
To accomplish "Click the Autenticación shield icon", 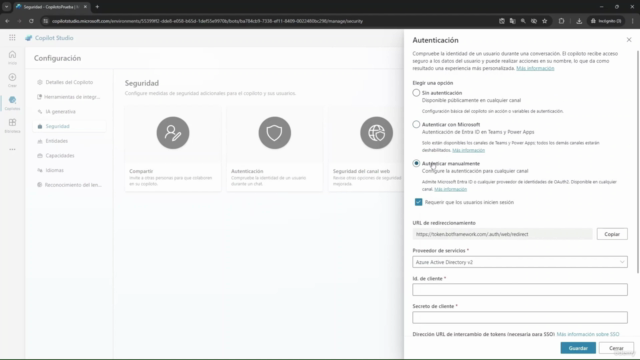I will pos(275,133).
